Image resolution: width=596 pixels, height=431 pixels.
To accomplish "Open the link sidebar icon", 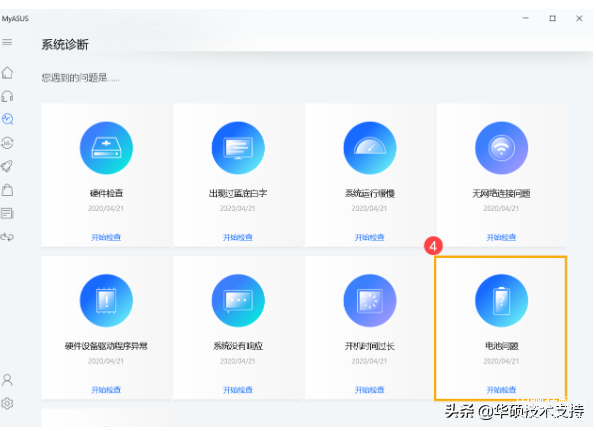I will [x=7, y=237].
